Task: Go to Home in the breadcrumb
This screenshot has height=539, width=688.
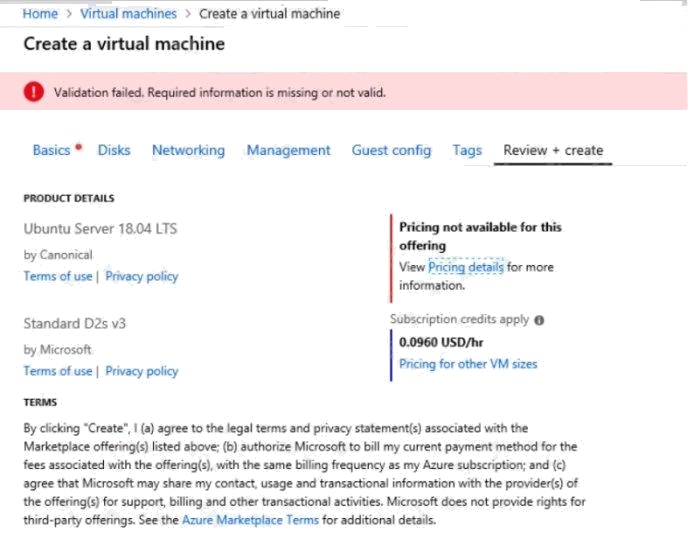Action: point(40,14)
